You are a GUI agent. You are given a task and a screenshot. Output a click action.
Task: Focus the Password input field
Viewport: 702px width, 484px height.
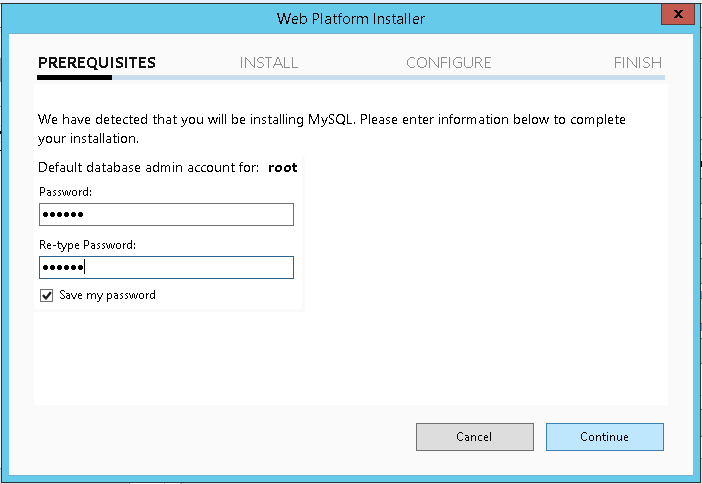tap(166, 215)
